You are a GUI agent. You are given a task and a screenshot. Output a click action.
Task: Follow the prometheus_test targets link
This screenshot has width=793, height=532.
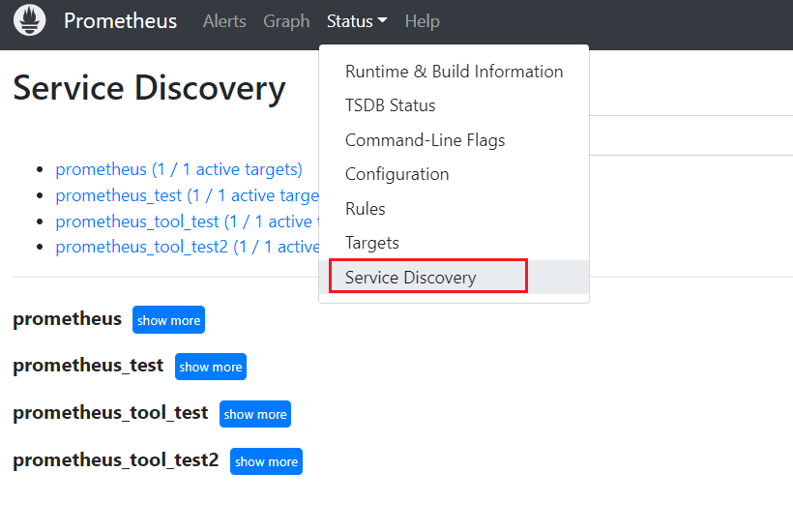pyautogui.click(x=187, y=195)
